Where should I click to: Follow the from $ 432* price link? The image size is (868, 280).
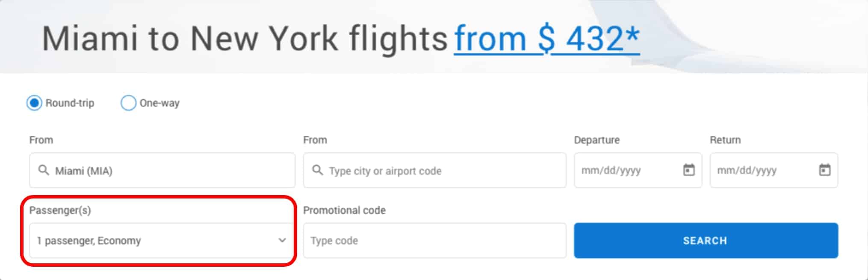(547, 38)
